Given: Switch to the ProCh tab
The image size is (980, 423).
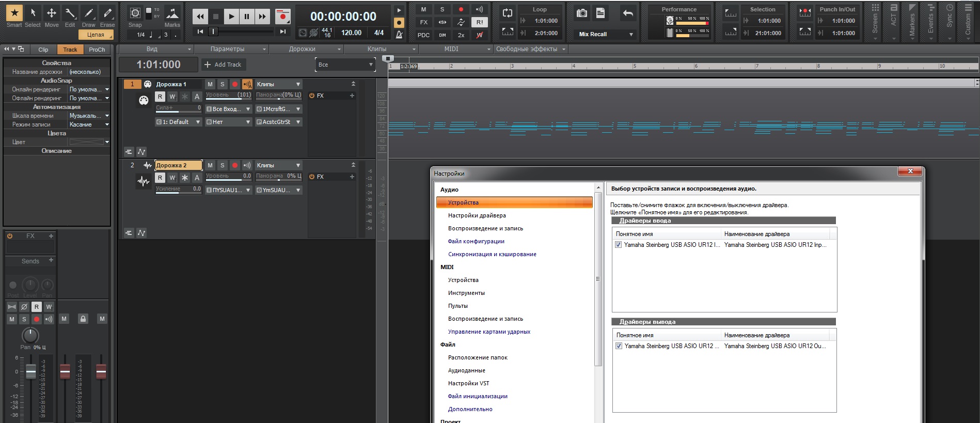Looking at the screenshot, I should [x=97, y=50].
